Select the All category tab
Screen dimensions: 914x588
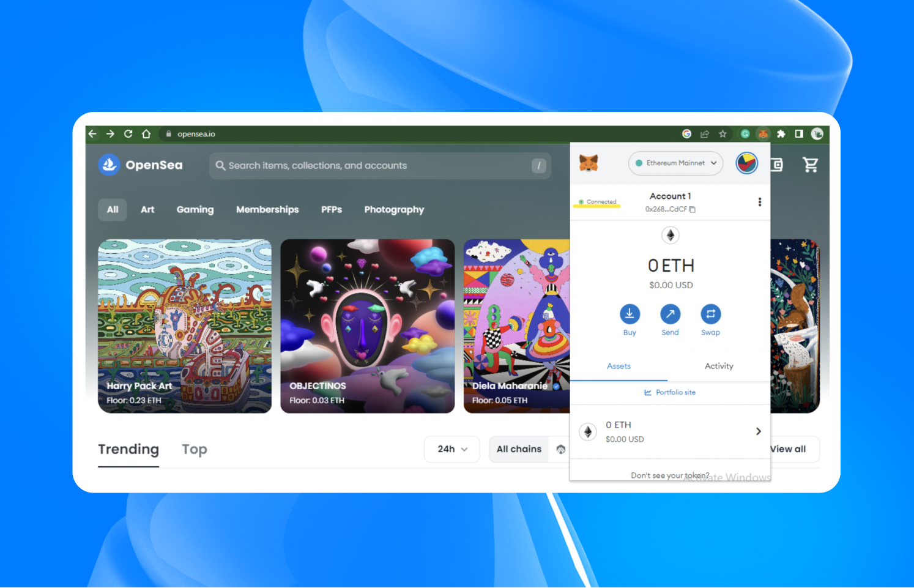coord(113,209)
